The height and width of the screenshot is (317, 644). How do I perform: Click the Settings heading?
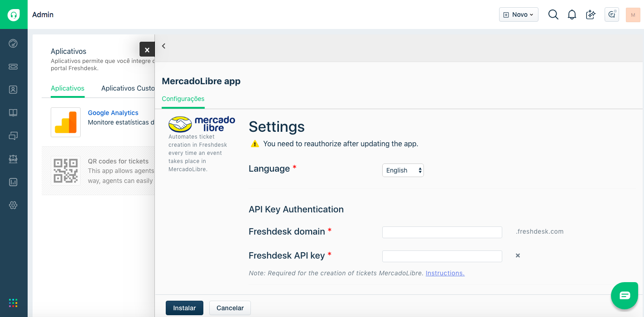click(x=277, y=126)
